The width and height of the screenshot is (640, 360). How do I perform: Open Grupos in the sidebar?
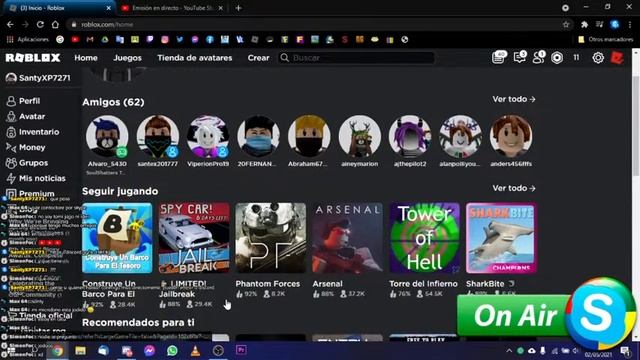pos(27,163)
